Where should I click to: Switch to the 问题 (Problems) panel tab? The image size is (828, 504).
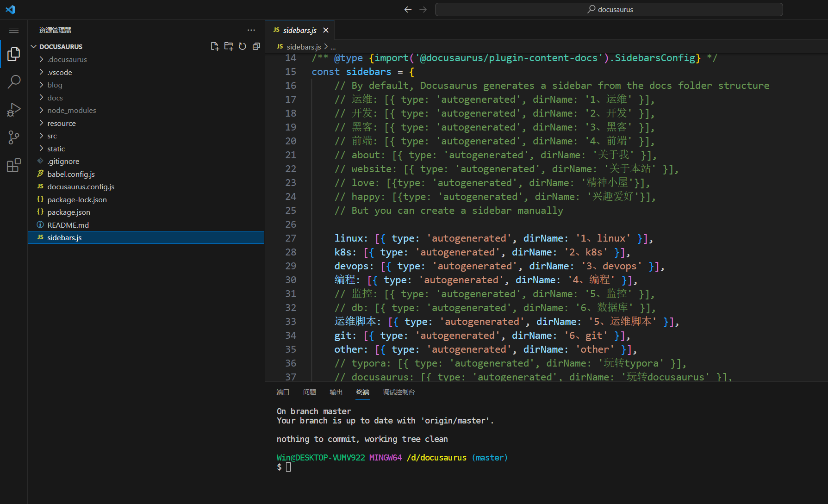point(310,392)
